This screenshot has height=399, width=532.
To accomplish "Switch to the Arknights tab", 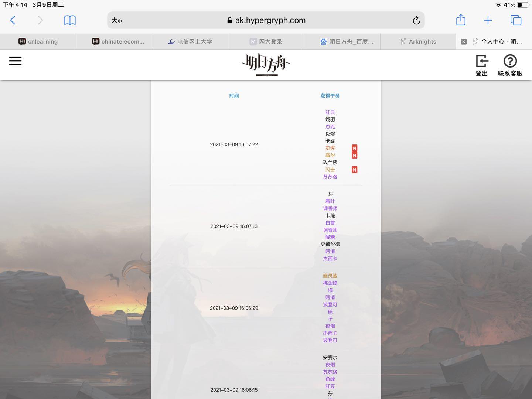I will click(418, 41).
